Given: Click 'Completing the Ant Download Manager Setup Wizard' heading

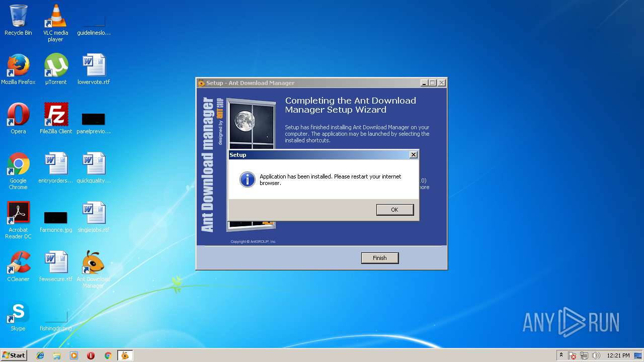Looking at the screenshot, I should point(351,105).
